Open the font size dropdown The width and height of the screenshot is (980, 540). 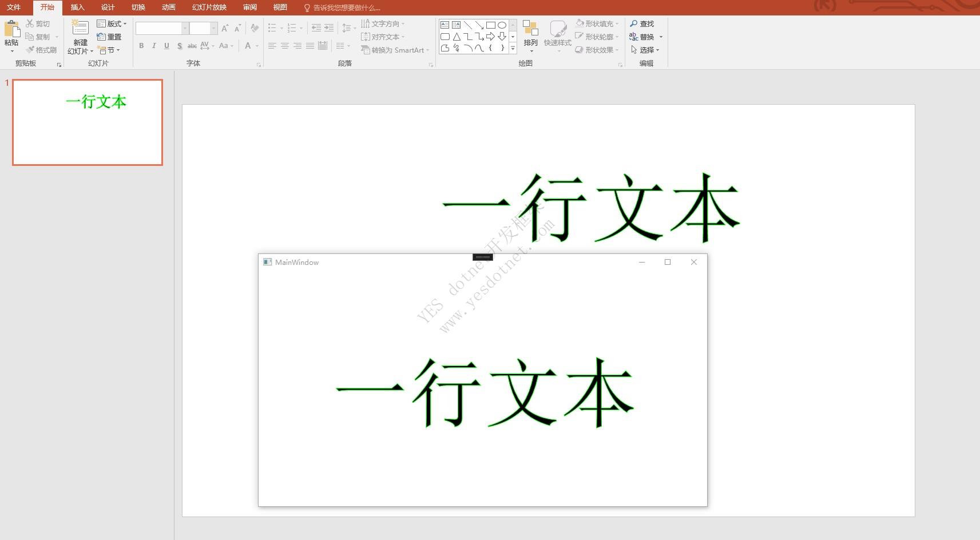214,28
